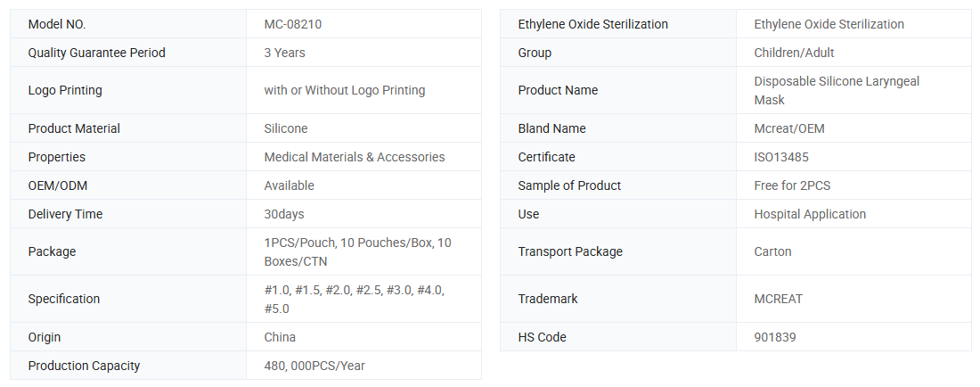Click the Silicone product material value
This screenshot has height=387, width=980.
286,128
